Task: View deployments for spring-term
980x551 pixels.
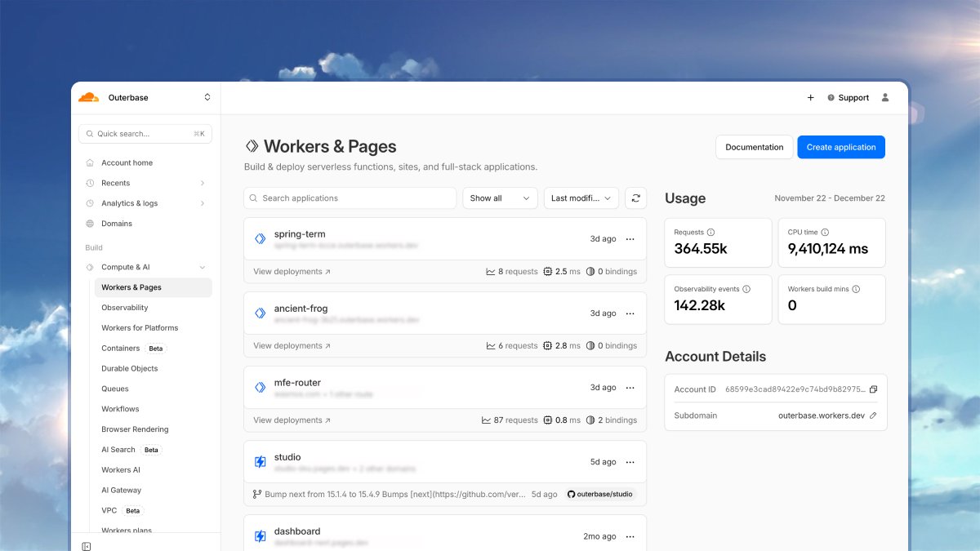Action: click(292, 272)
